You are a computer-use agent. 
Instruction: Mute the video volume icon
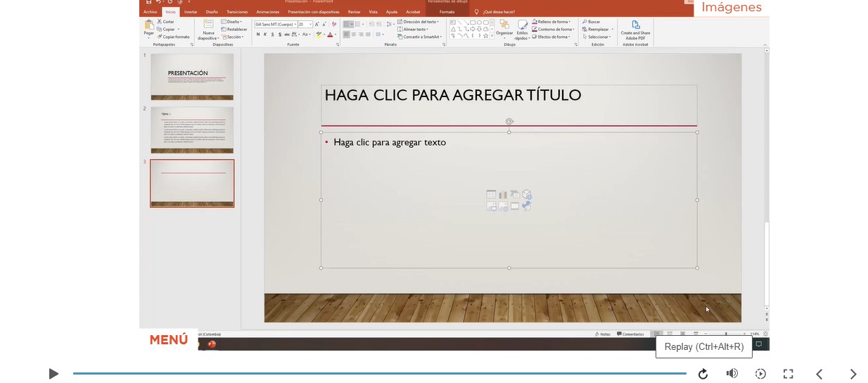732,374
